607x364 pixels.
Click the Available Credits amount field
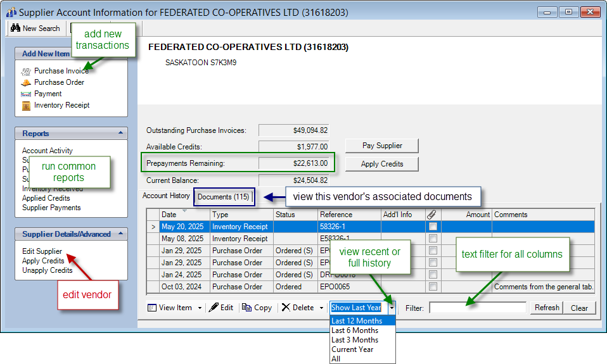pyautogui.click(x=293, y=147)
